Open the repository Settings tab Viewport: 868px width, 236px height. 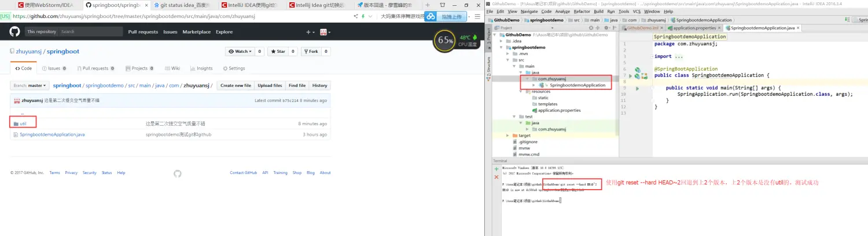[234, 68]
